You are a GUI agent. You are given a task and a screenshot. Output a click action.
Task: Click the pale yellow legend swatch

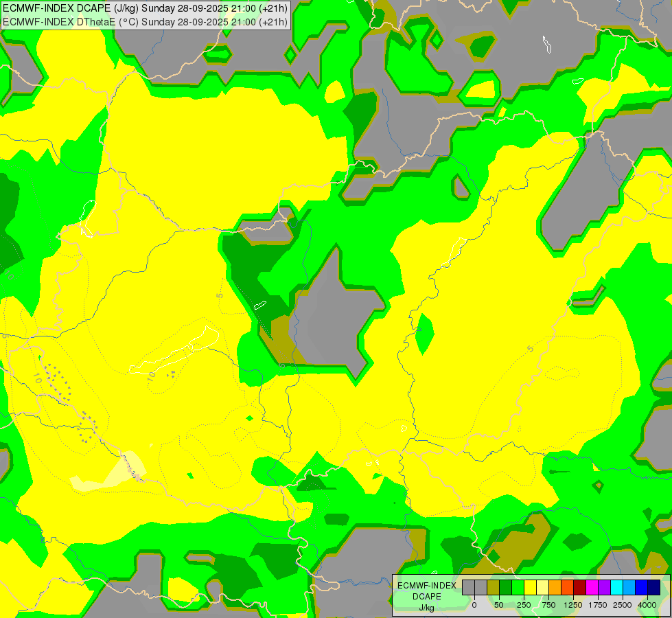(542, 587)
